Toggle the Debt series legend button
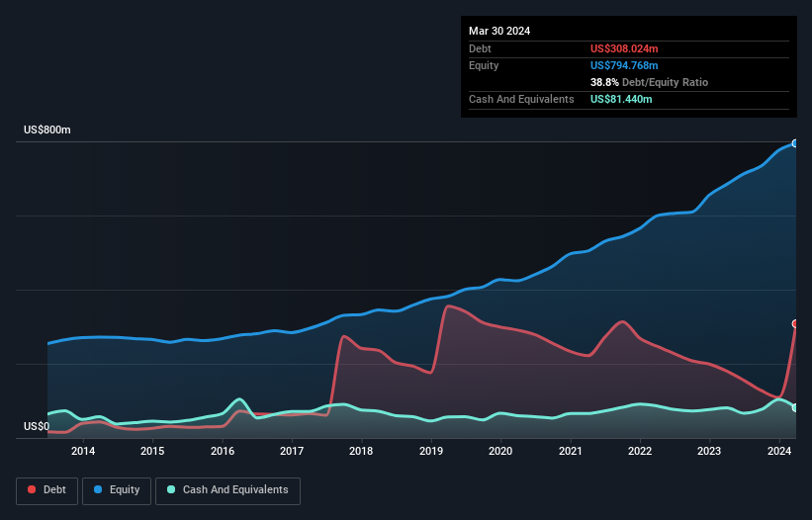This screenshot has height=520, width=812. click(x=47, y=490)
